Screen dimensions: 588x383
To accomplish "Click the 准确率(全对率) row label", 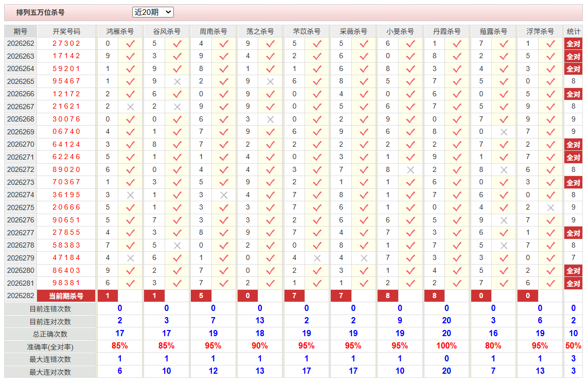I will click(x=50, y=347).
